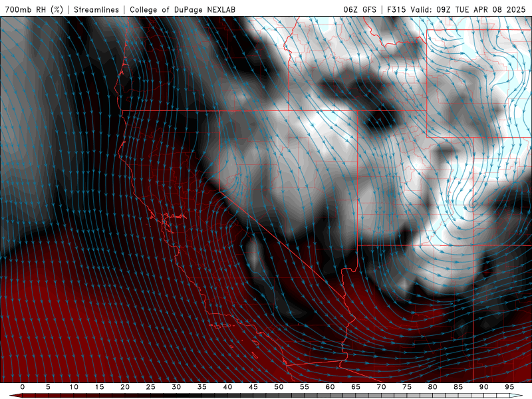
Task: Click the '700mb RH (%)' title text
Action: [x=34, y=9]
